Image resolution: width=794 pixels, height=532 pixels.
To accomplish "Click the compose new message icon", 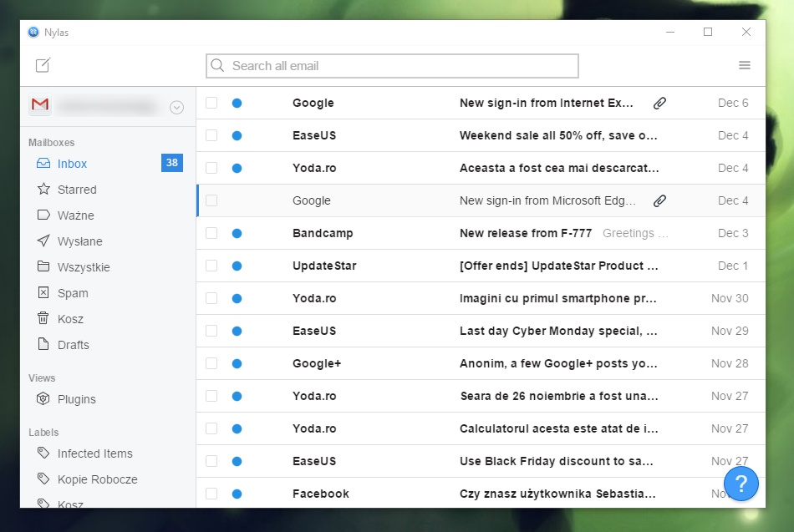I will point(43,65).
